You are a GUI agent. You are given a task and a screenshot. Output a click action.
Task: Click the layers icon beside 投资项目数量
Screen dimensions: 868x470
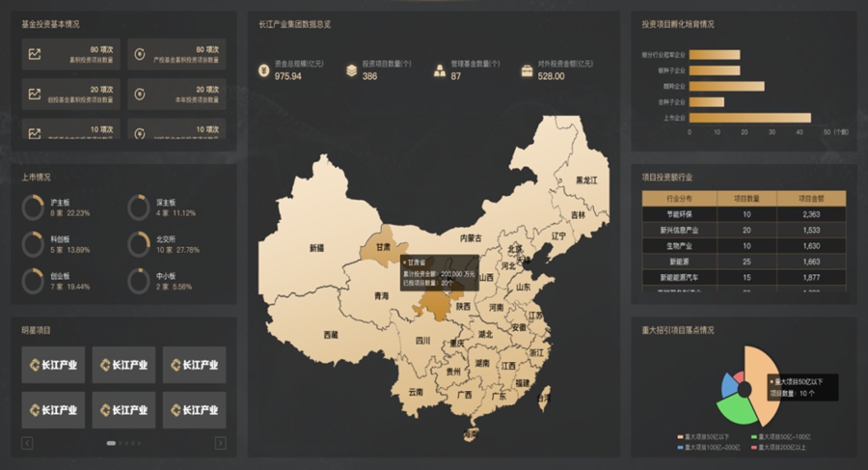pos(351,70)
